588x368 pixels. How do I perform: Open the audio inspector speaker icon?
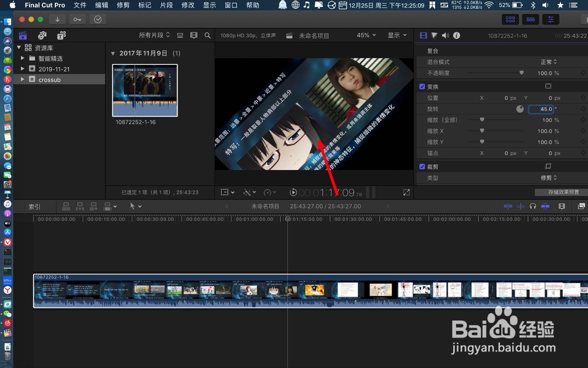pyautogui.click(x=445, y=35)
